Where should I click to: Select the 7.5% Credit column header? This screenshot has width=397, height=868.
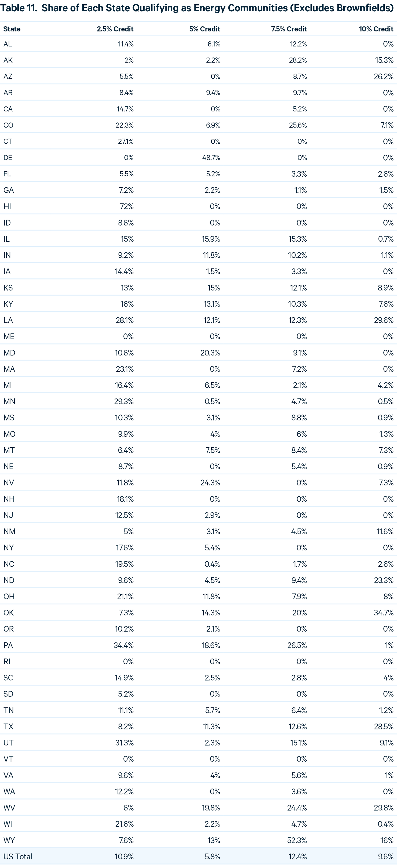(289, 29)
